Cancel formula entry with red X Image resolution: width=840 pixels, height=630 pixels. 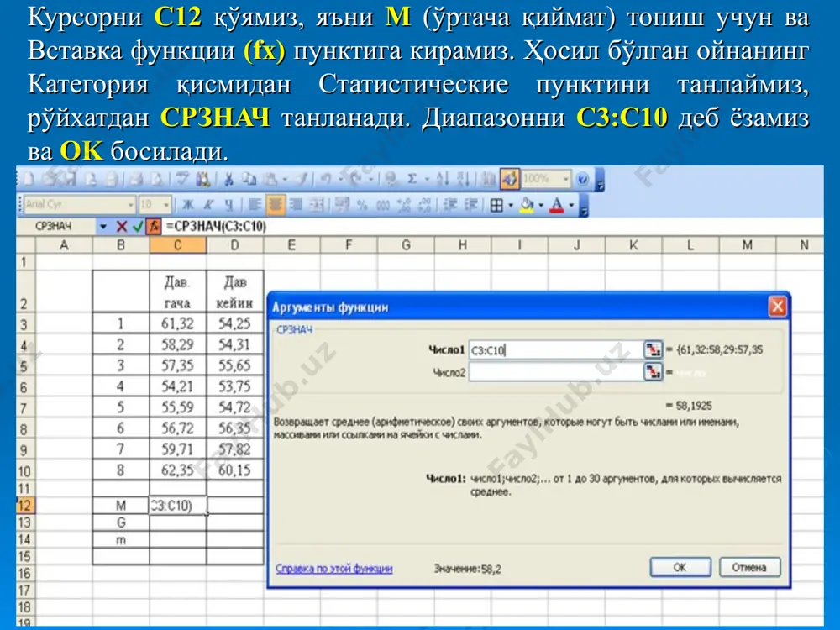(122, 227)
